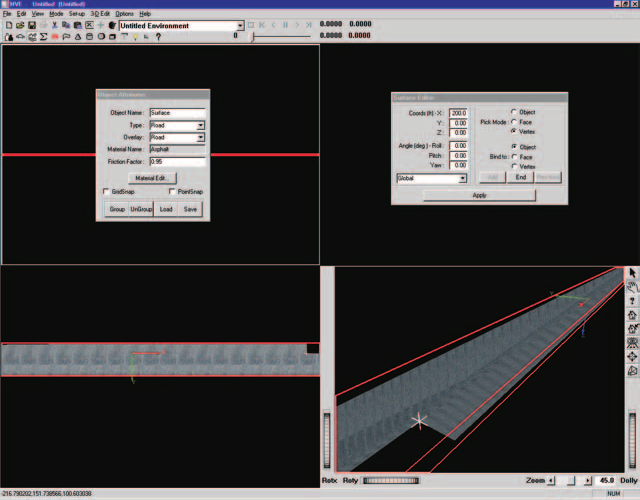This screenshot has height=500, width=640.
Task: Click the question mark help toolbar icon
Action: 158,37
